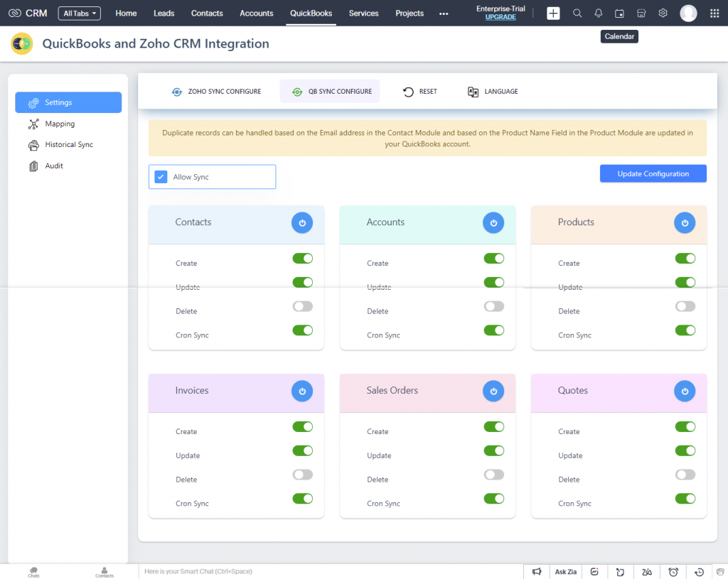Open the Leads tab
Viewport: 728px width, 579px height.
pyautogui.click(x=164, y=13)
